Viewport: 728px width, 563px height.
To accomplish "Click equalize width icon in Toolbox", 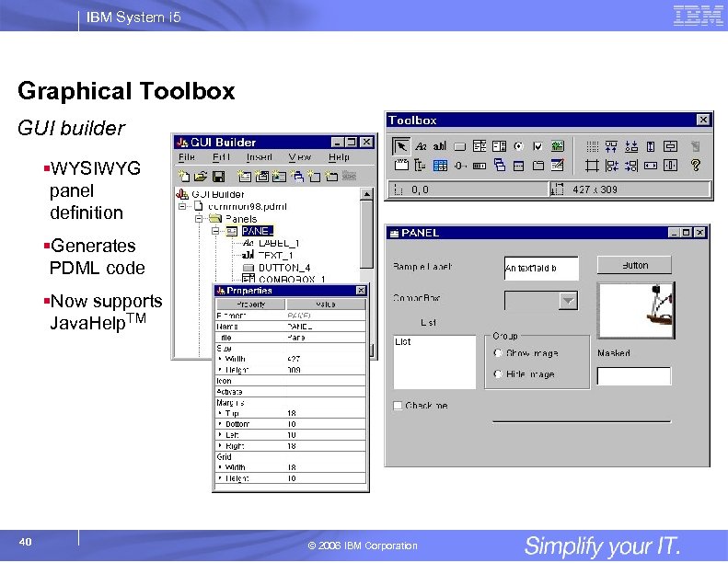I will [651, 166].
